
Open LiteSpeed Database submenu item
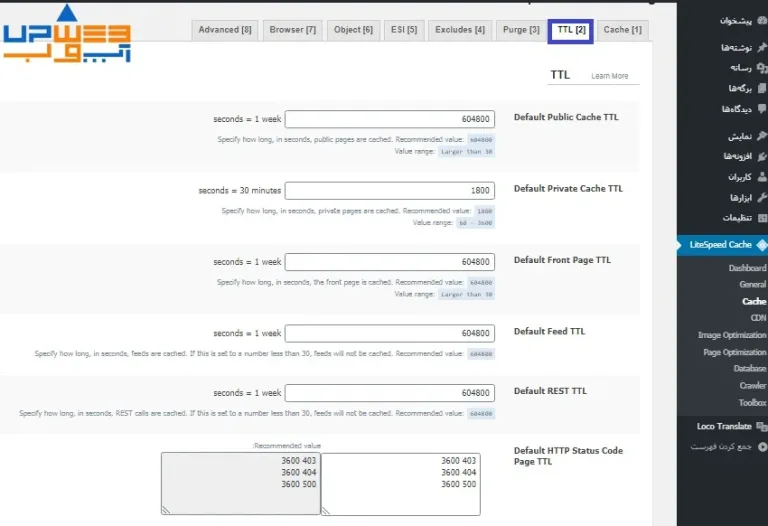749,368
